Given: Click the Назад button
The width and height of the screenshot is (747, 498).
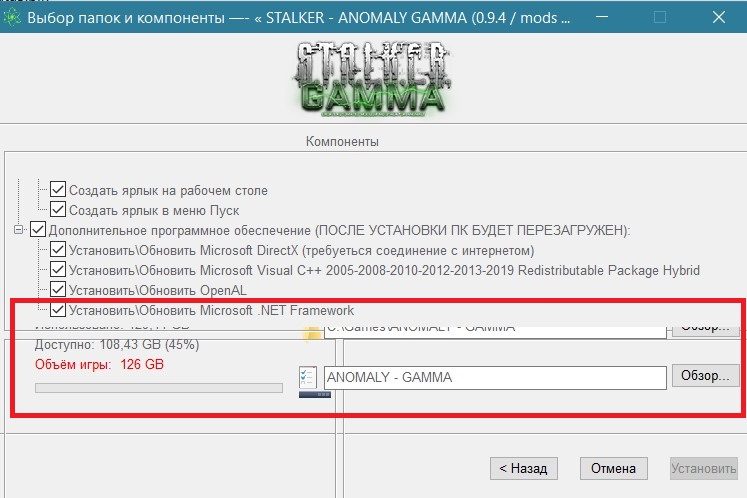Looking at the screenshot, I should coord(524,468).
